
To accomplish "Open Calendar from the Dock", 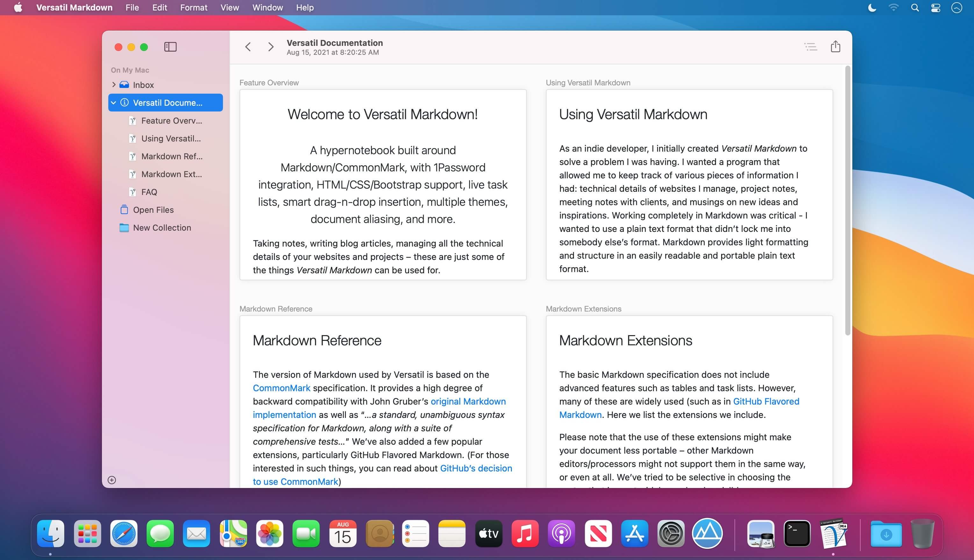I will tap(343, 534).
